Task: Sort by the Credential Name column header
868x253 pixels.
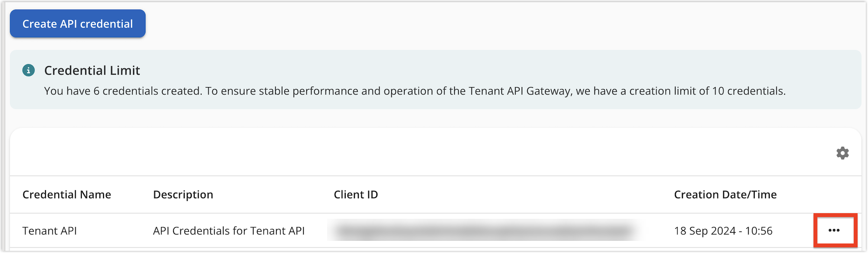Action: coord(67,195)
